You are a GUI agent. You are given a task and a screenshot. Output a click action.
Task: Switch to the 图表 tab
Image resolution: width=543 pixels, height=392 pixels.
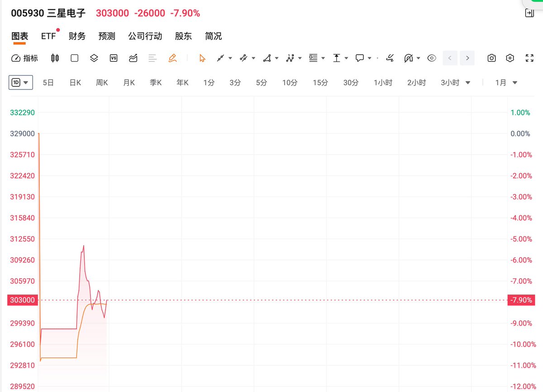(x=19, y=36)
